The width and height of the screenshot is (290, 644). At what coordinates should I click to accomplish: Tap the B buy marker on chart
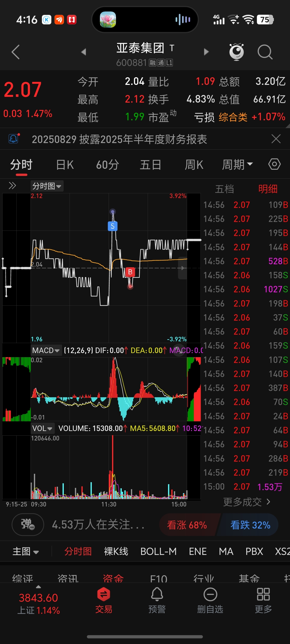coord(130,272)
